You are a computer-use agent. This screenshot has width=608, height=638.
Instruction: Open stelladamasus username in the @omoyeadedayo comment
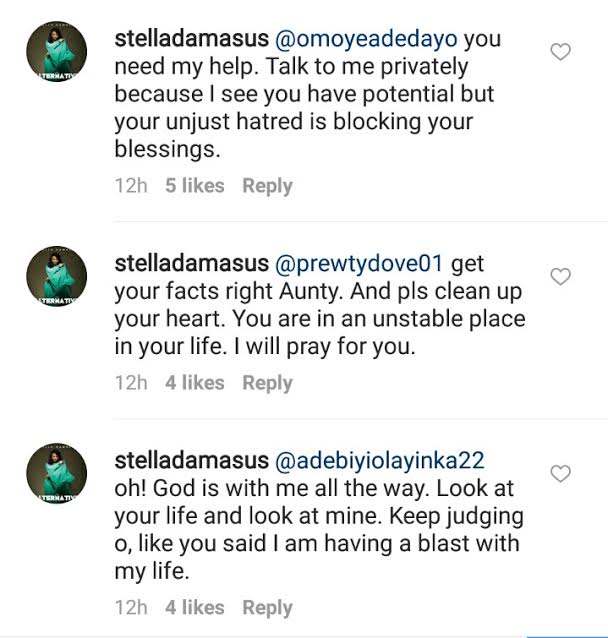point(191,41)
